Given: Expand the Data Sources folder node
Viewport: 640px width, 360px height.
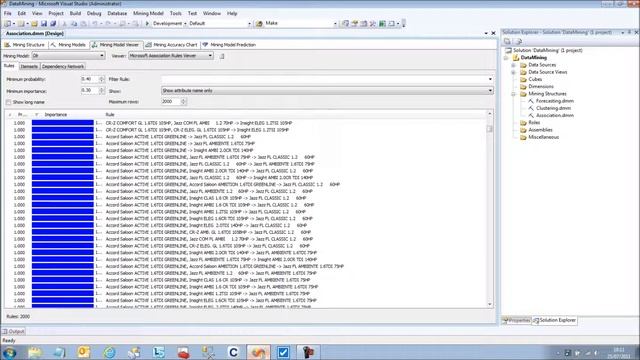Looking at the screenshot, I should (x=513, y=65).
